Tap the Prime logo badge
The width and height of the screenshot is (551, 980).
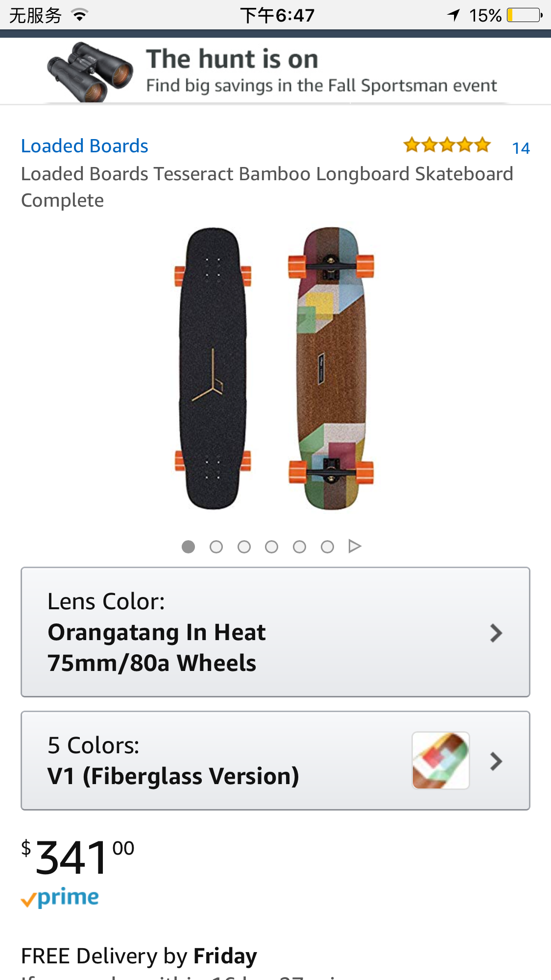point(60,898)
